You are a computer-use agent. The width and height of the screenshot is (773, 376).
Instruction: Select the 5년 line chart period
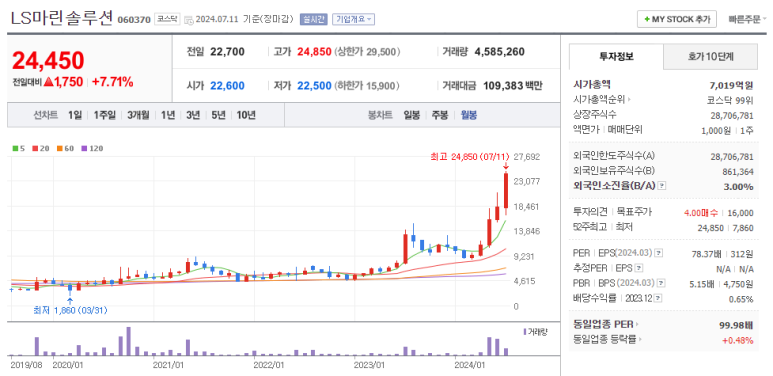[218, 115]
